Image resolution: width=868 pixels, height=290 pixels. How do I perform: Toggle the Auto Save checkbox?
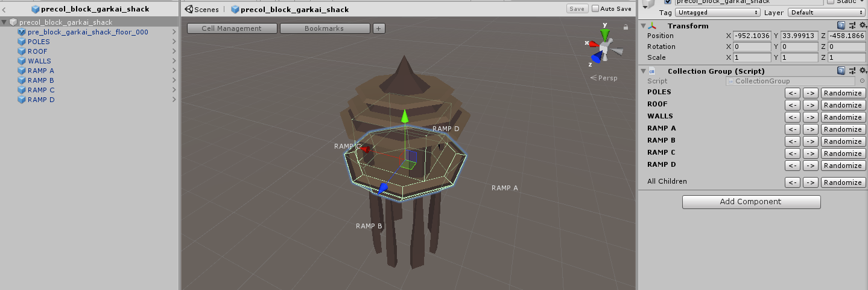point(595,8)
